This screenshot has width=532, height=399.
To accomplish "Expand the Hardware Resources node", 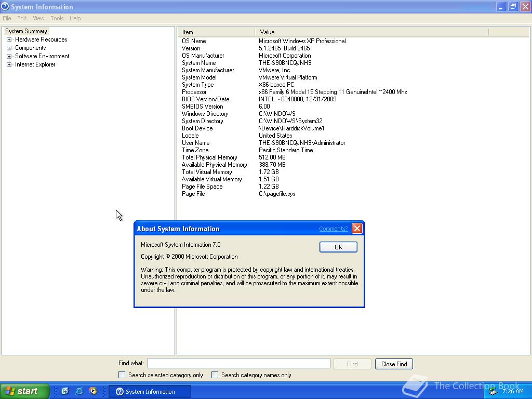I will click(x=9, y=39).
